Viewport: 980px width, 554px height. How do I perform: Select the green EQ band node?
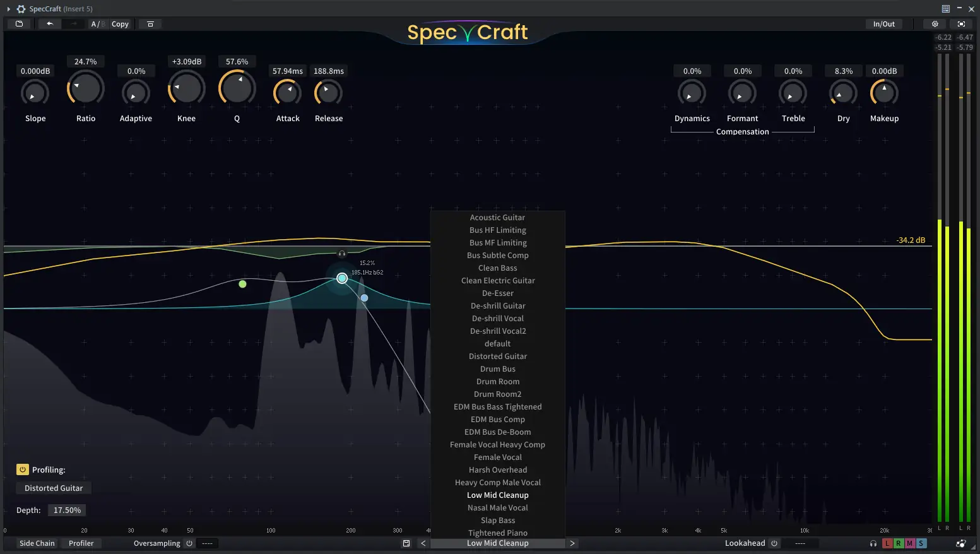pyautogui.click(x=242, y=284)
